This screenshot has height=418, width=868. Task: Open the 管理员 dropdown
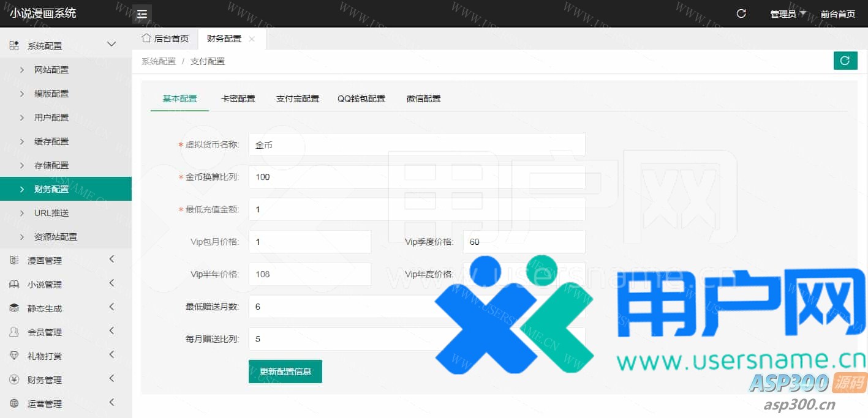tap(787, 14)
